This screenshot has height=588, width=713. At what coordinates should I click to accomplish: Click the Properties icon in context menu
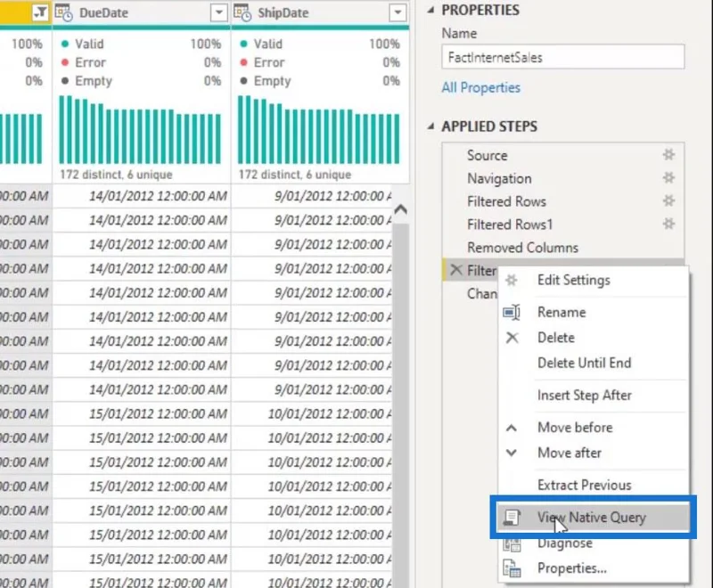coord(512,568)
